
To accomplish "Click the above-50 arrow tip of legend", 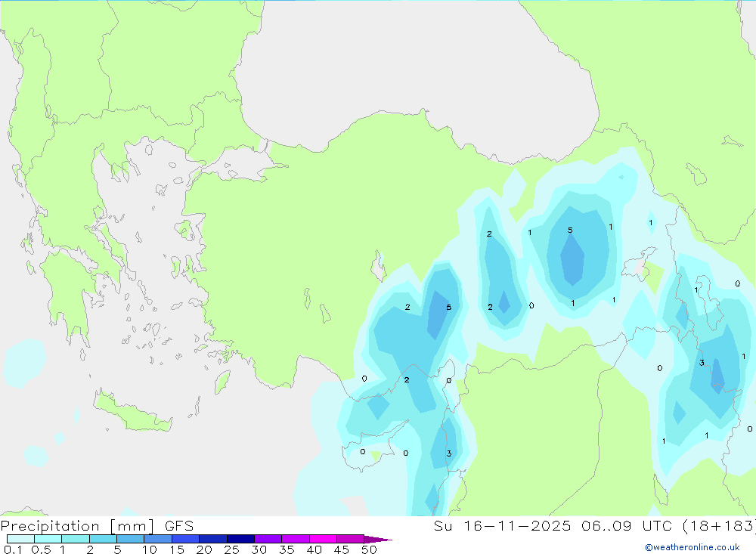I will coord(379,539).
